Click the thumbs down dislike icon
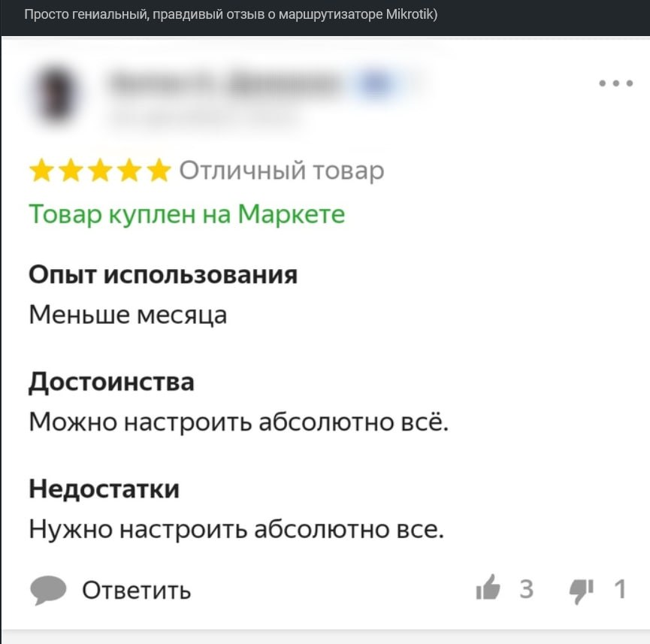This screenshot has width=650, height=644. click(x=581, y=589)
